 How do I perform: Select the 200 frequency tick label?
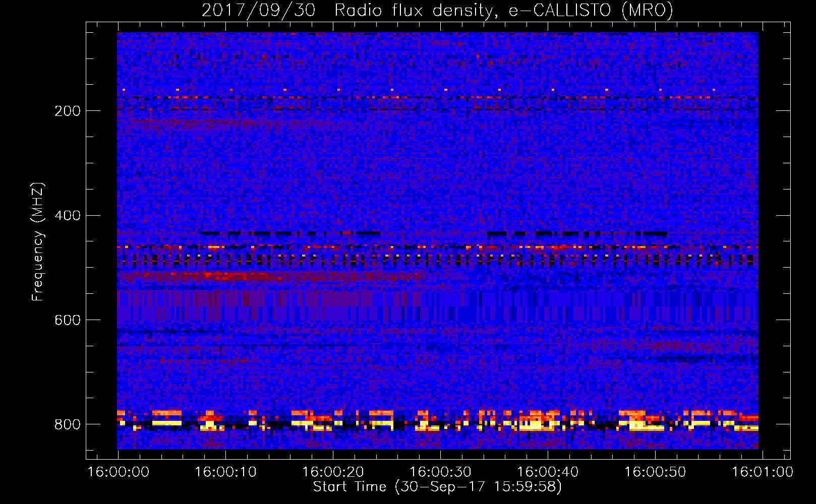[x=68, y=111]
